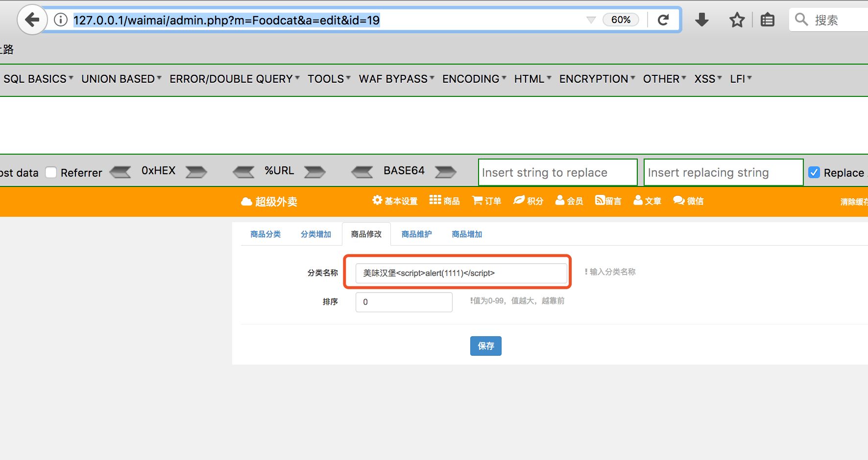Expand the ENCRYPTION menu
The image size is (868, 460).
(597, 79)
